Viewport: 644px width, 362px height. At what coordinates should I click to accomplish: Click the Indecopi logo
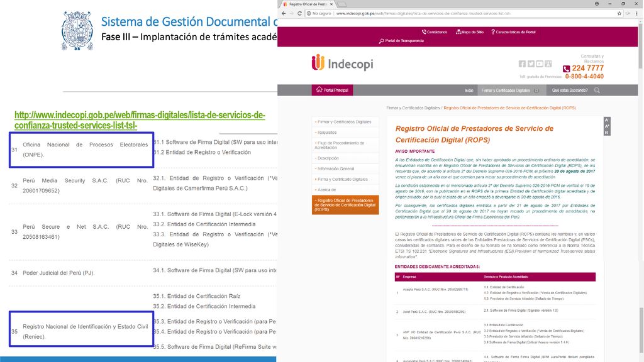click(x=342, y=63)
